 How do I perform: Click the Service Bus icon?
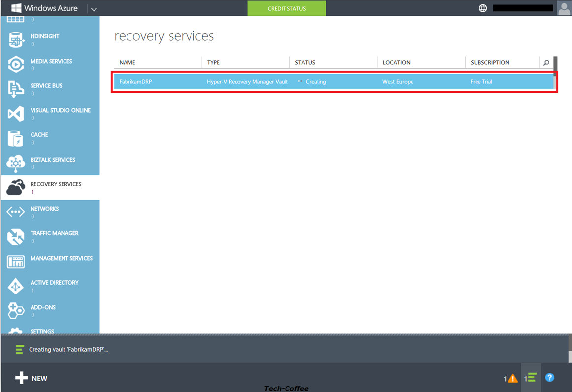click(16, 89)
